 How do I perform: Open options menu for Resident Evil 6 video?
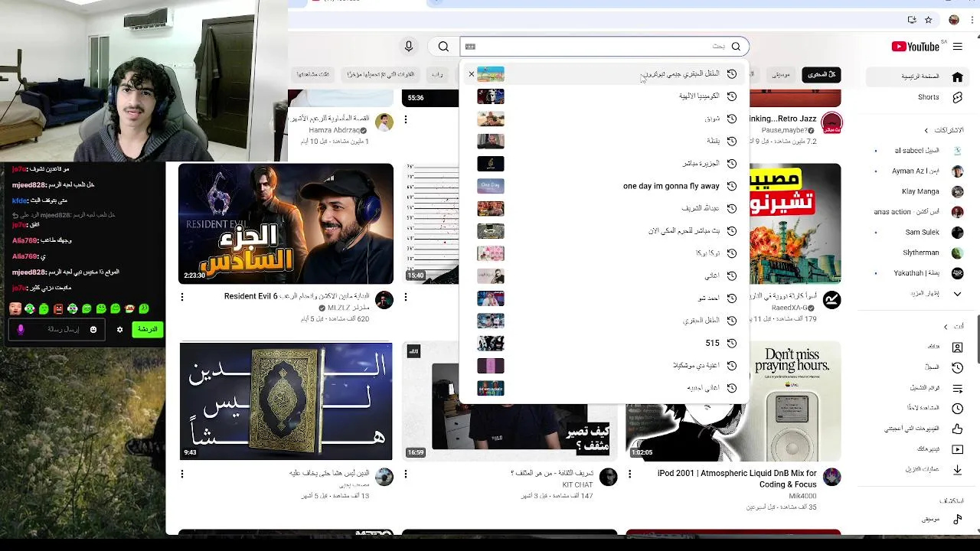[x=182, y=297]
